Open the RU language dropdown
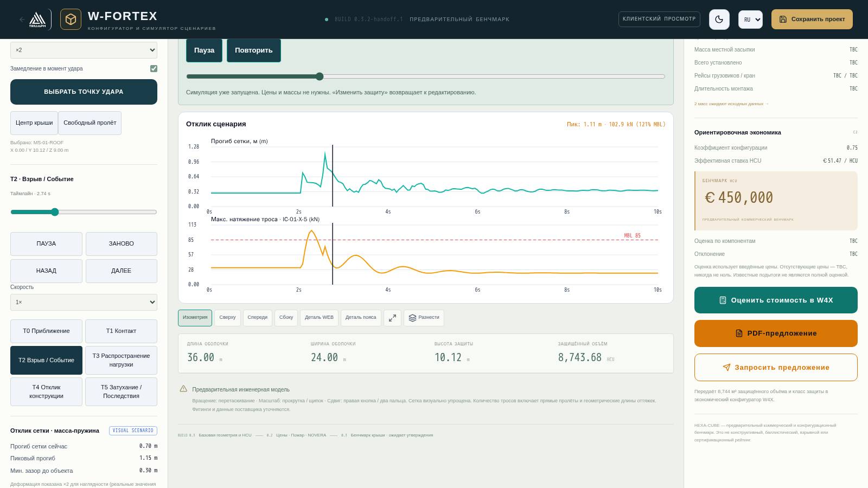 [x=750, y=20]
